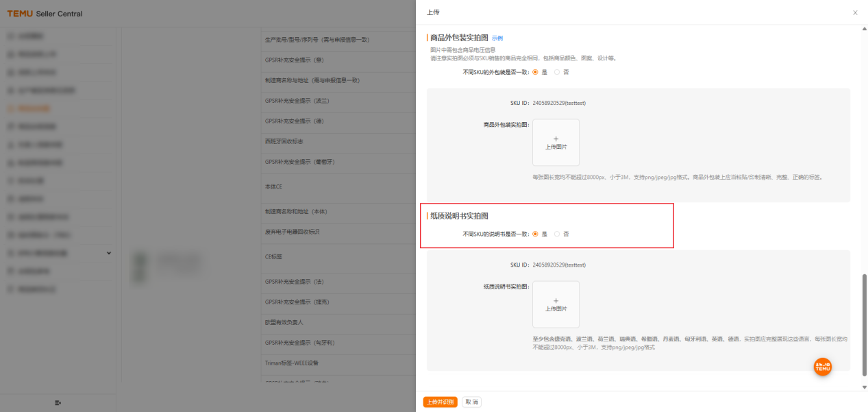Click the upload plus icon under 商品外包装实拍图

tap(555, 141)
